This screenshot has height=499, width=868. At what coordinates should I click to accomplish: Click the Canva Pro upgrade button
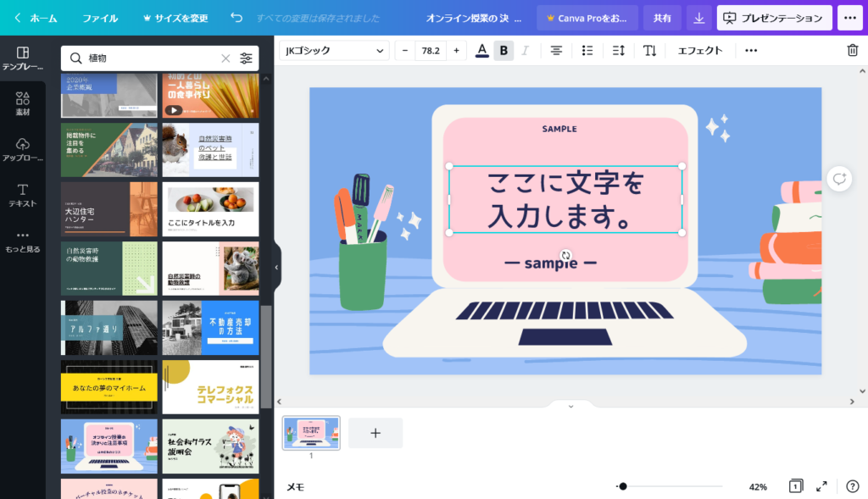[x=587, y=19]
